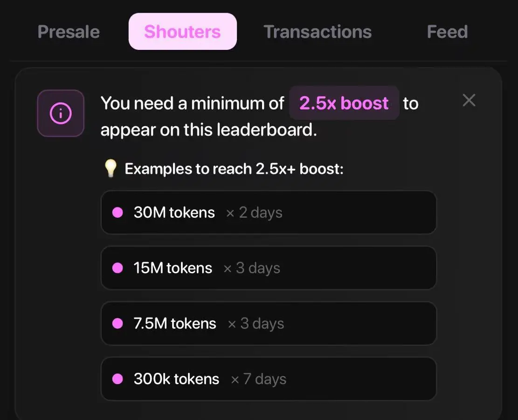Click the lightbulb emoji icon
Viewport: 518px width, 420px height.
coord(111,168)
